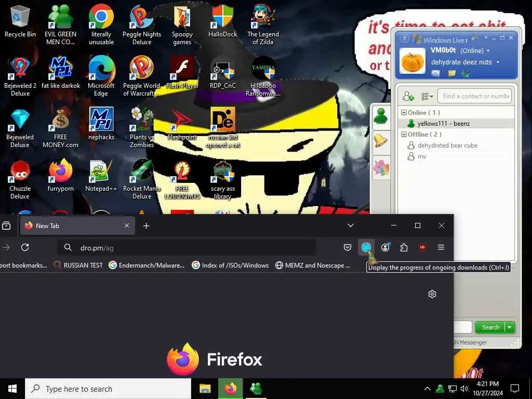
Task: Click the green Messenger Search button
Action: 490,327
